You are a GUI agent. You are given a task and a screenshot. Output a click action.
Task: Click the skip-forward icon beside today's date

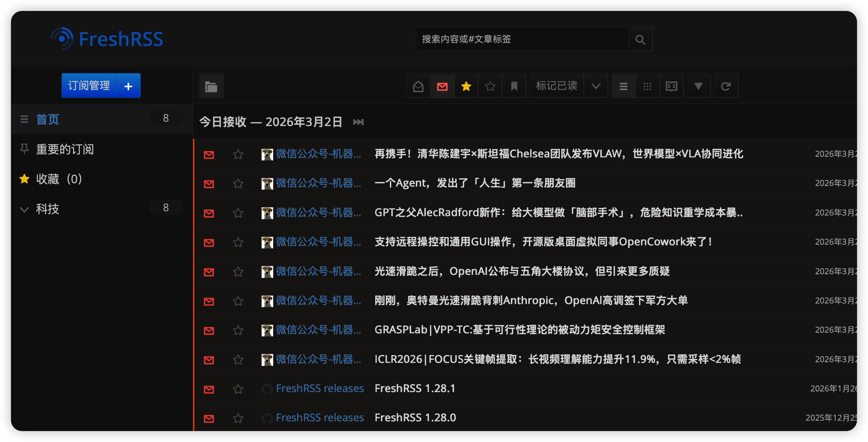pyautogui.click(x=358, y=122)
